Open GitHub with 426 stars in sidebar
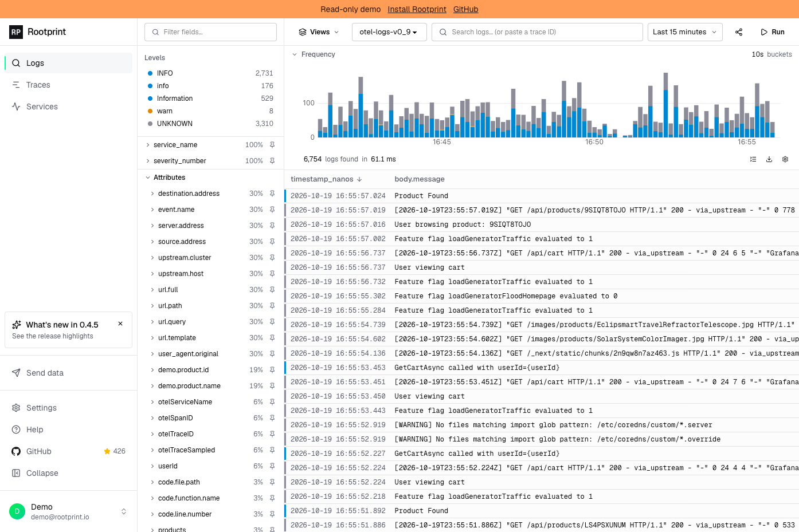The image size is (799, 532). click(68, 451)
